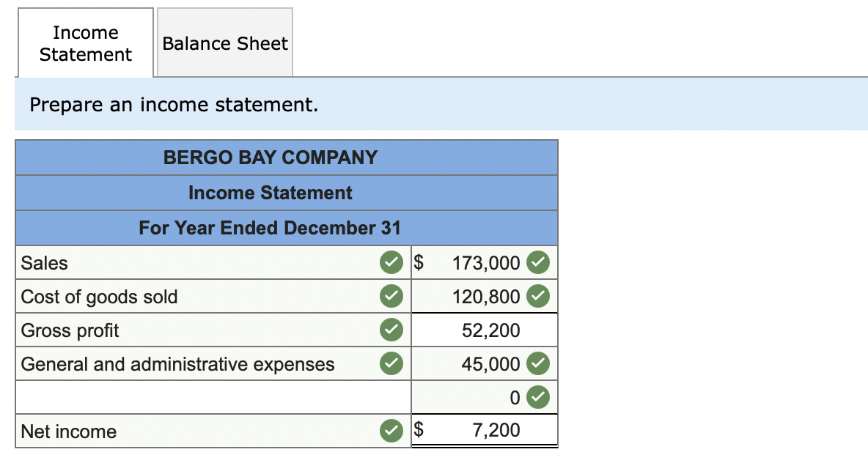Click the checkmark beside the 0 amount

pyautogui.click(x=539, y=397)
